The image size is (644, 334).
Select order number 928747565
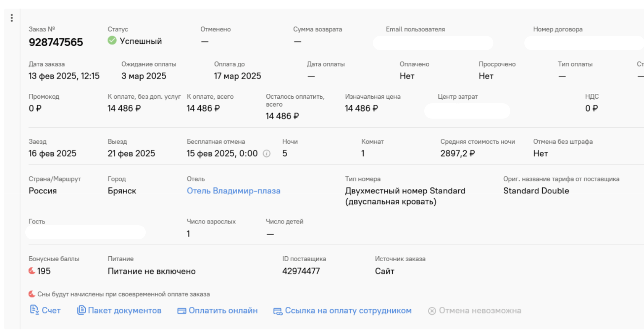click(x=56, y=42)
